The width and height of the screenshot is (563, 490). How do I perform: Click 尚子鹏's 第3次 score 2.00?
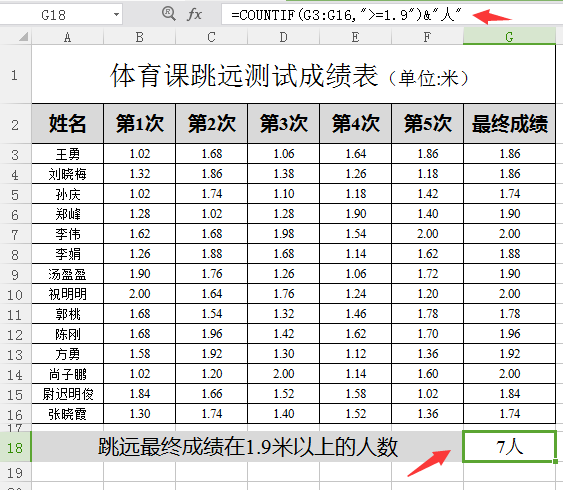[x=284, y=374]
